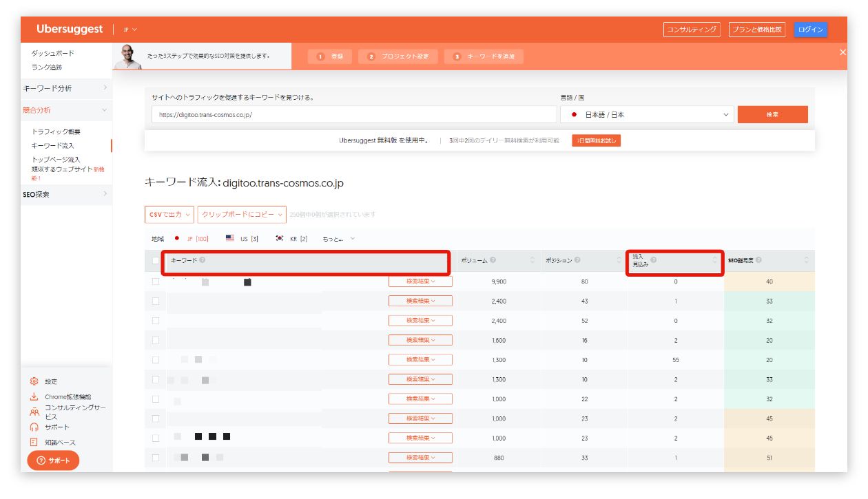Click the コンサルティング header button
868x499 pixels.
[x=692, y=30]
